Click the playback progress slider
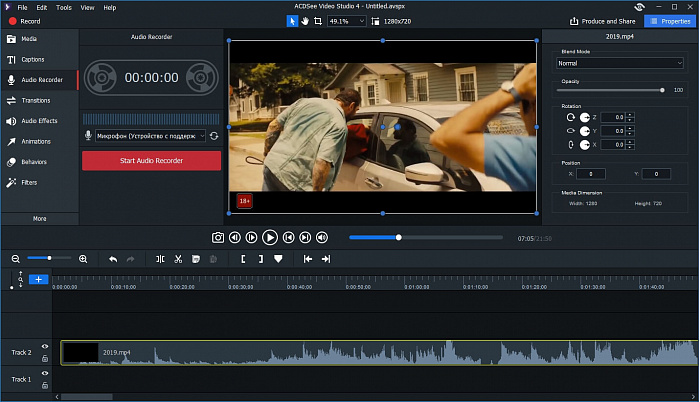700x402 pixels. pyautogui.click(x=426, y=238)
